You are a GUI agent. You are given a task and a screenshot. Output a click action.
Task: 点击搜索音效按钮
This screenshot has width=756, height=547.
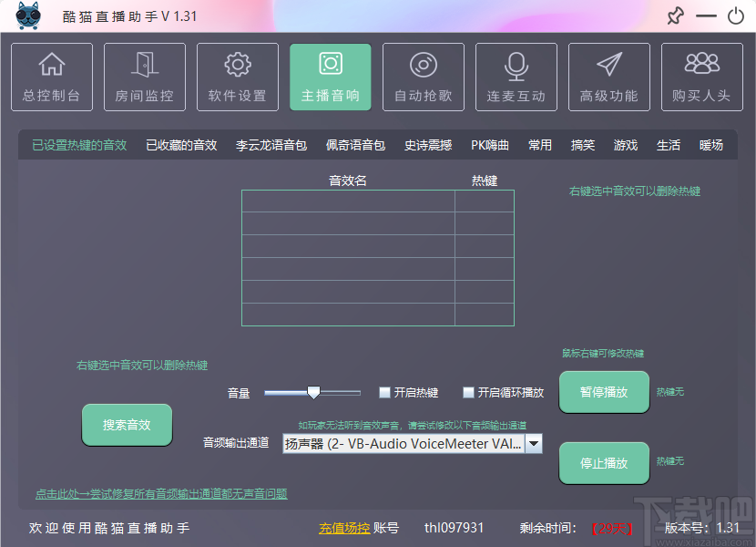click(127, 425)
